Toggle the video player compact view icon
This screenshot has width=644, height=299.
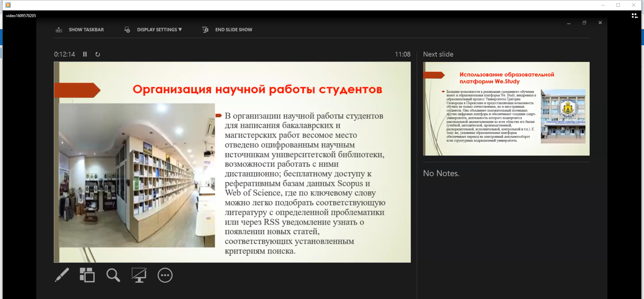[634, 16]
